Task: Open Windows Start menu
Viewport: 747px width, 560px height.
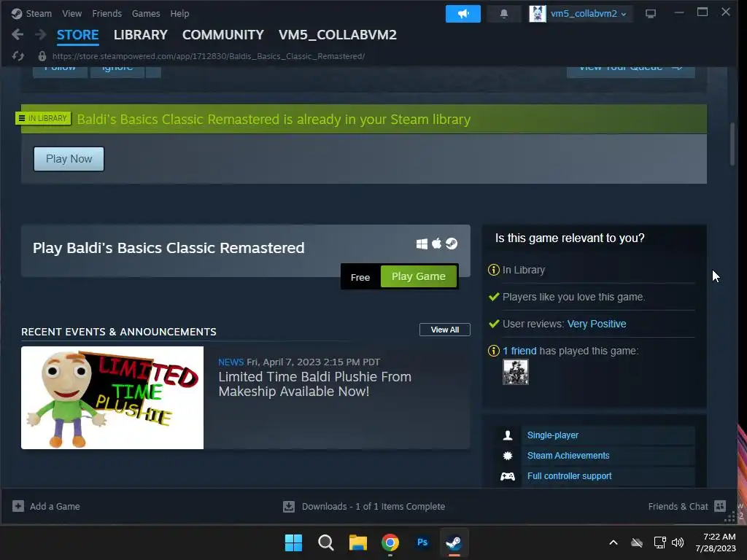Action: [x=293, y=542]
